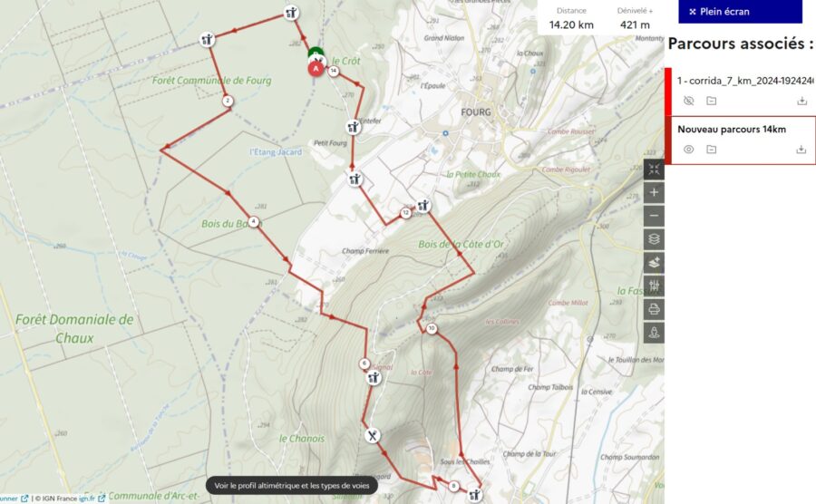
Task: Download the corrida_7_km route file
Action: click(802, 101)
